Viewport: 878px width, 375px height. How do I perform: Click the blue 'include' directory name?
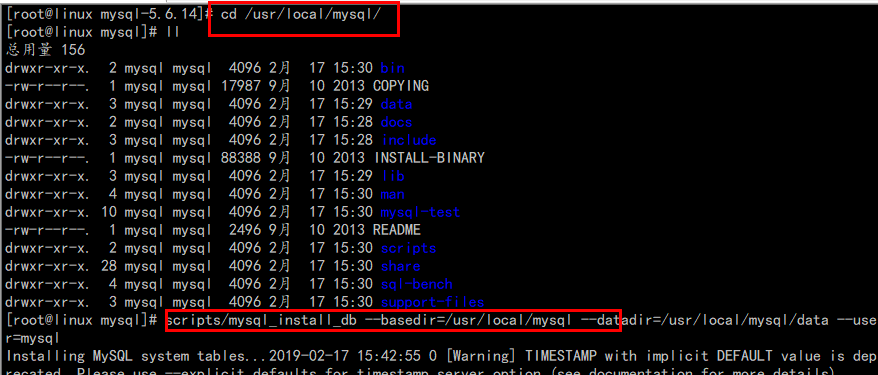click(409, 140)
